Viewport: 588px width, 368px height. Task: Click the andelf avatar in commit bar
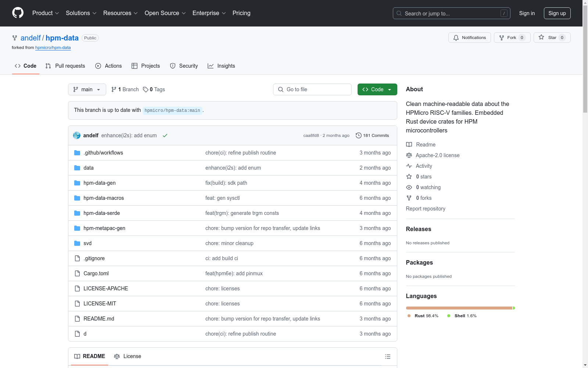click(x=77, y=135)
